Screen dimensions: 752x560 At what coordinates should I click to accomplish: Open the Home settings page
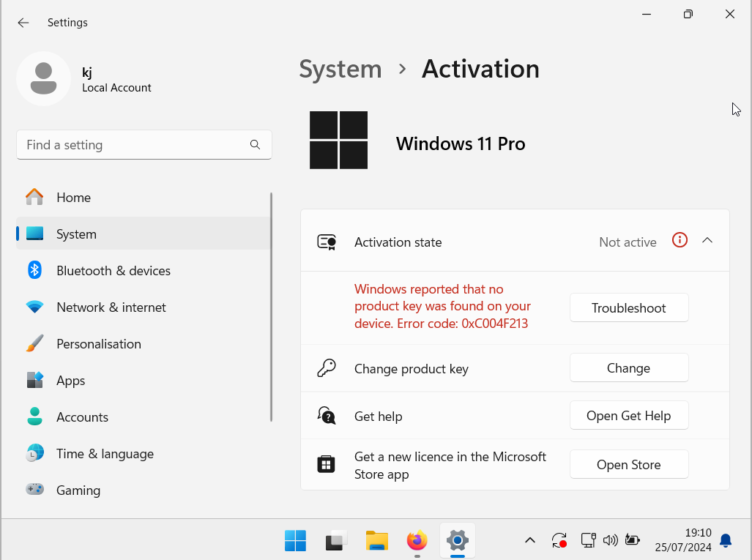144,197
